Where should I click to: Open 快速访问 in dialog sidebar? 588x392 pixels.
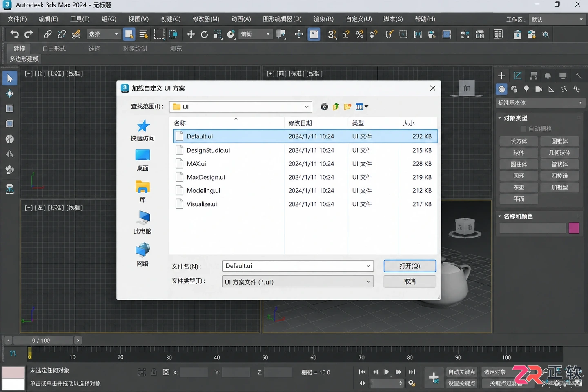point(143,130)
